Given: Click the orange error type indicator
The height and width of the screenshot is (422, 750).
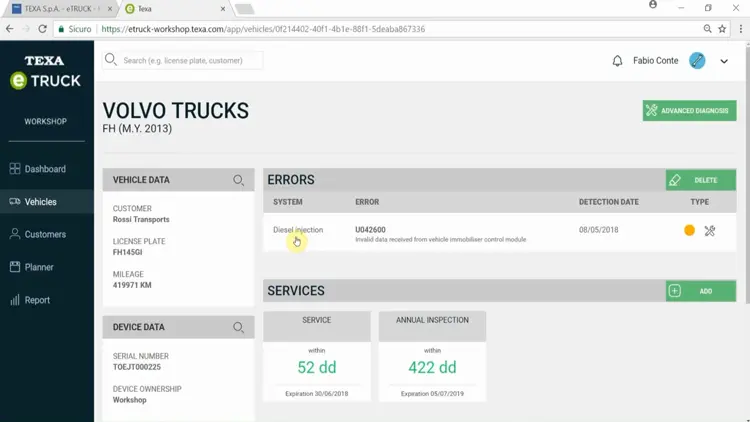Looking at the screenshot, I should point(689,230).
